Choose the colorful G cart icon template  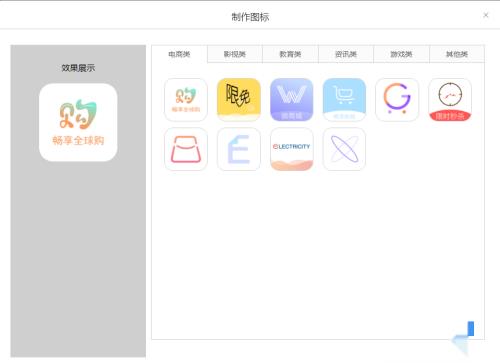(x=397, y=100)
